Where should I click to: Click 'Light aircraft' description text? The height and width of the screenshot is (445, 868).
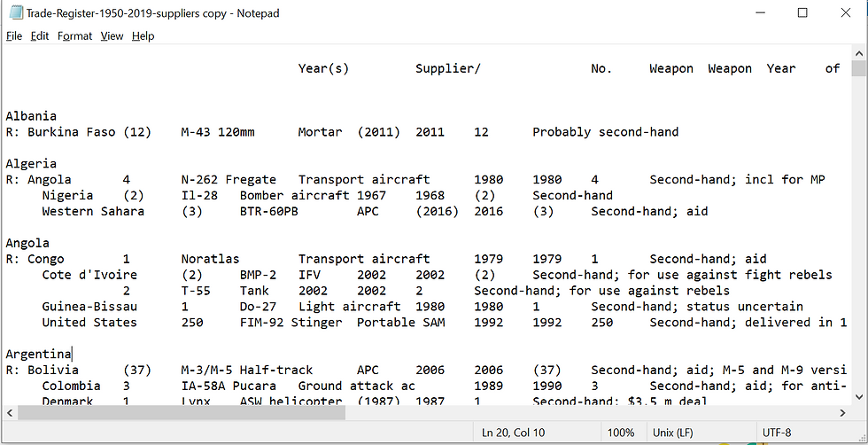coord(349,307)
